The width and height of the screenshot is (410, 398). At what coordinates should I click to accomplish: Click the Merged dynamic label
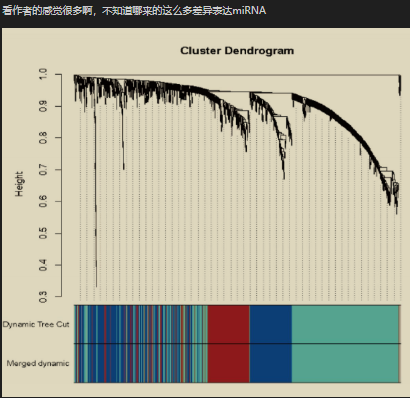[x=38, y=363]
